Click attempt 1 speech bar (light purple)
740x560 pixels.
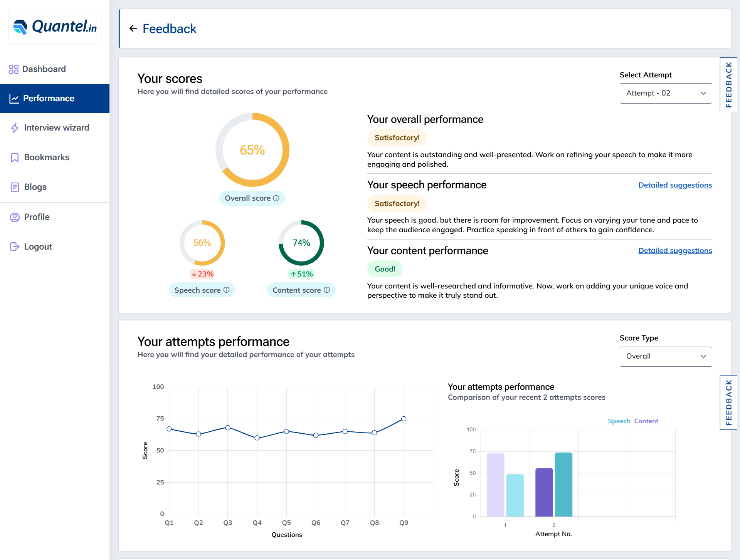pos(495,485)
